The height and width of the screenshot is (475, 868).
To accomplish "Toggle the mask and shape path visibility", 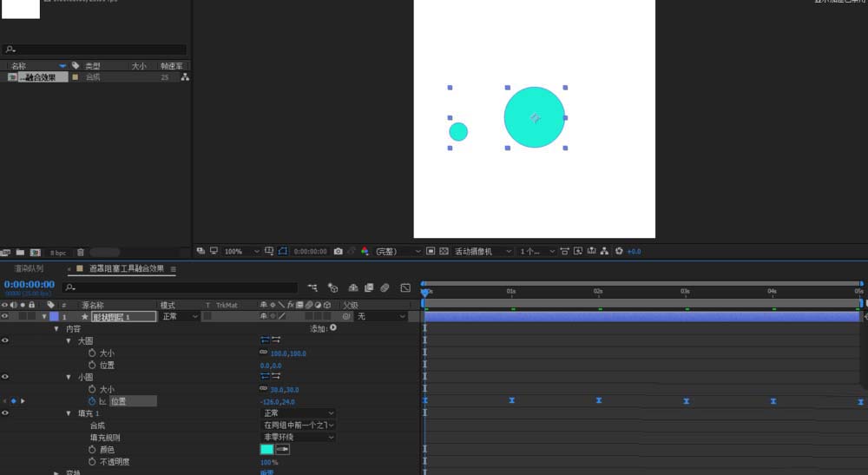I will coord(282,251).
